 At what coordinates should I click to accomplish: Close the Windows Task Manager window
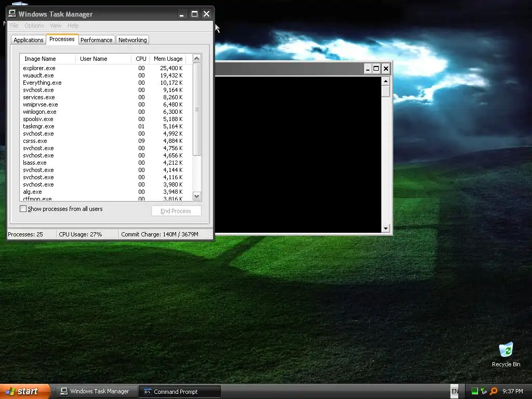(x=206, y=14)
